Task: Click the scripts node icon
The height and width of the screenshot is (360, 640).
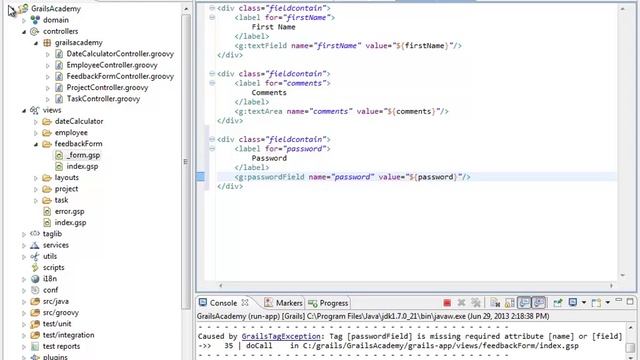Action: pos(35,268)
